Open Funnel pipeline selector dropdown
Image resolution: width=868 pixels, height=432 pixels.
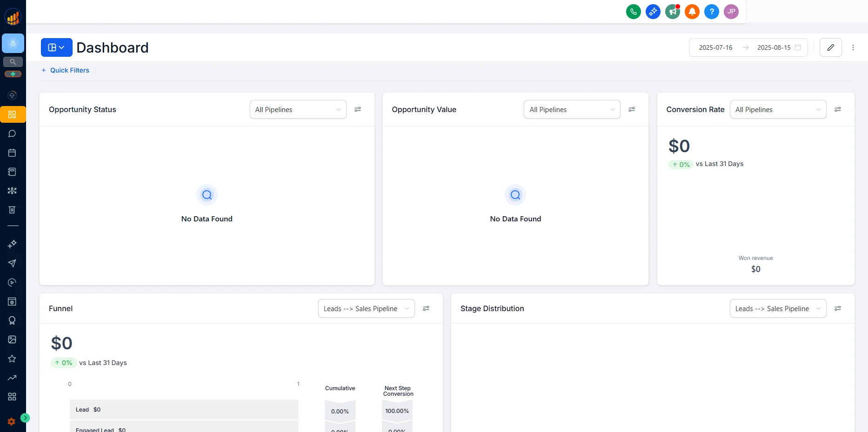[x=366, y=309]
